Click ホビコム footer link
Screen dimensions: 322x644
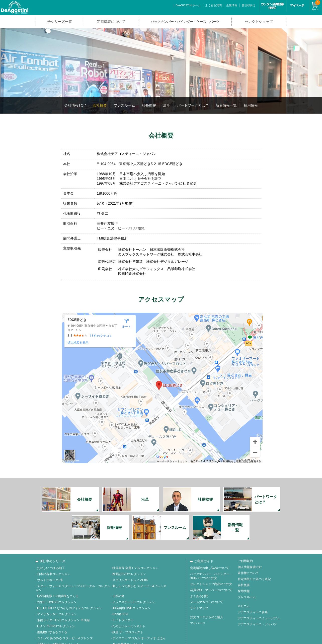pos(244,606)
